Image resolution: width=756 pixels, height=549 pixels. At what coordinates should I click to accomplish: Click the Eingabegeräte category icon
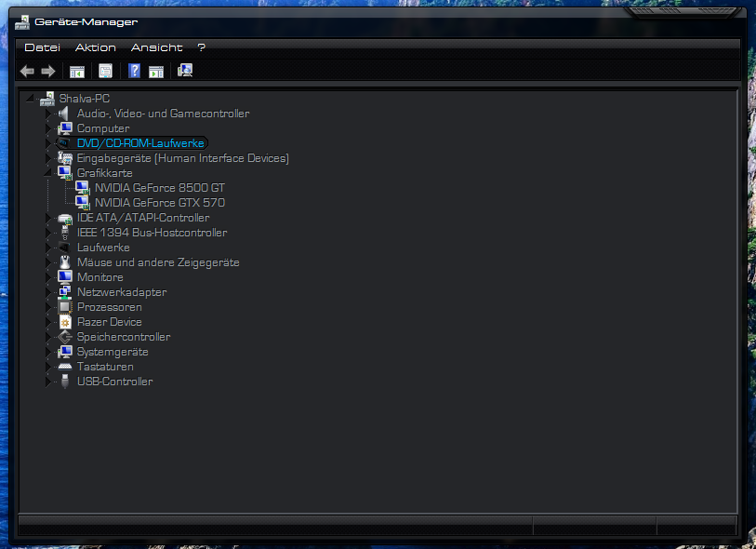(64, 158)
